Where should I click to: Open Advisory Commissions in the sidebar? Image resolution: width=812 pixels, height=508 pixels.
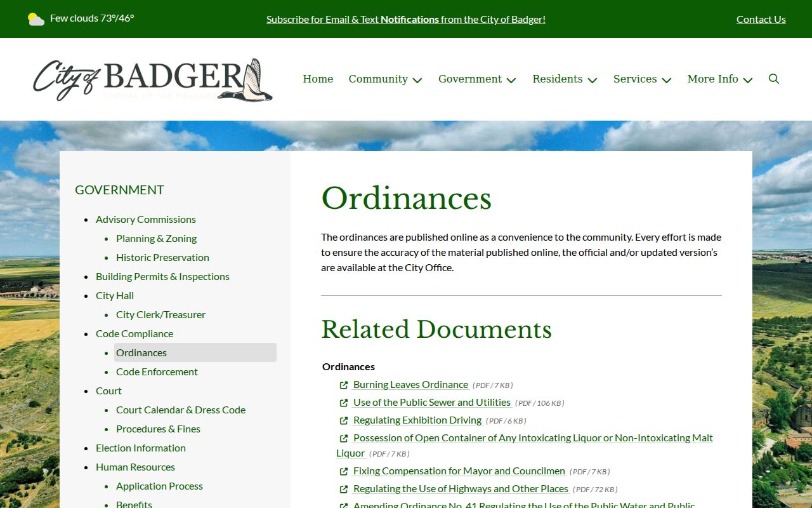[146, 219]
